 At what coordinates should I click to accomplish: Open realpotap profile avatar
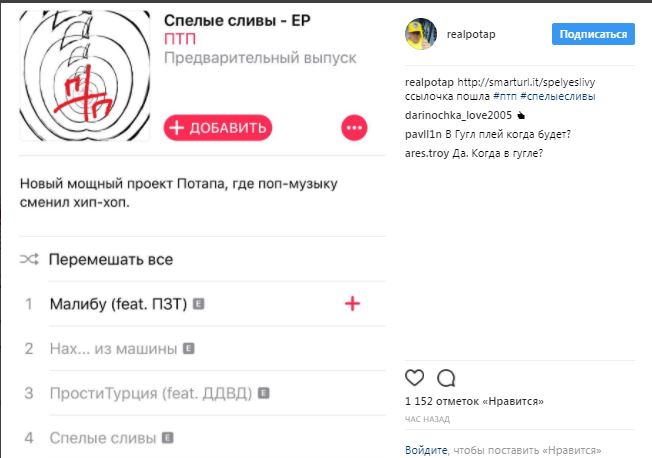[x=421, y=34]
